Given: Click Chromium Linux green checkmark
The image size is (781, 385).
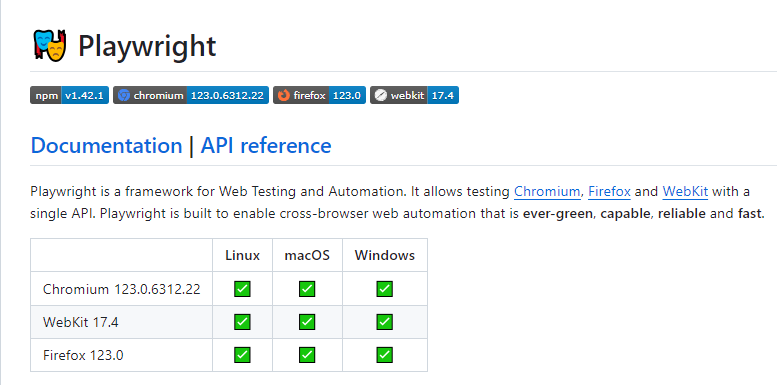Looking at the screenshot, I should [x=242, y=288].
